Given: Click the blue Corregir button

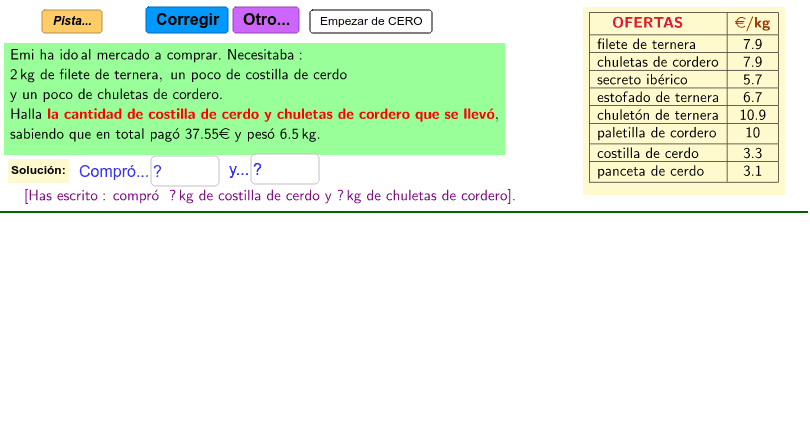Looking at the screenshot, I should (x=187, y=20).
